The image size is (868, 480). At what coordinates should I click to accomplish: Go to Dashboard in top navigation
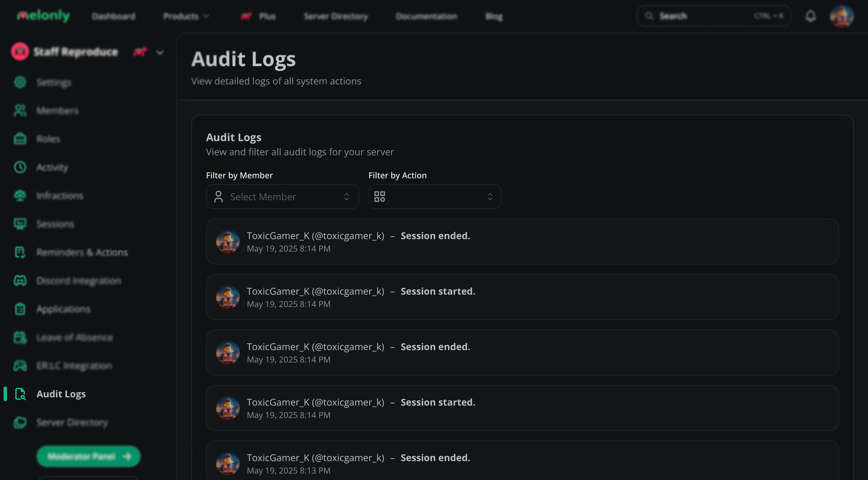114,16
